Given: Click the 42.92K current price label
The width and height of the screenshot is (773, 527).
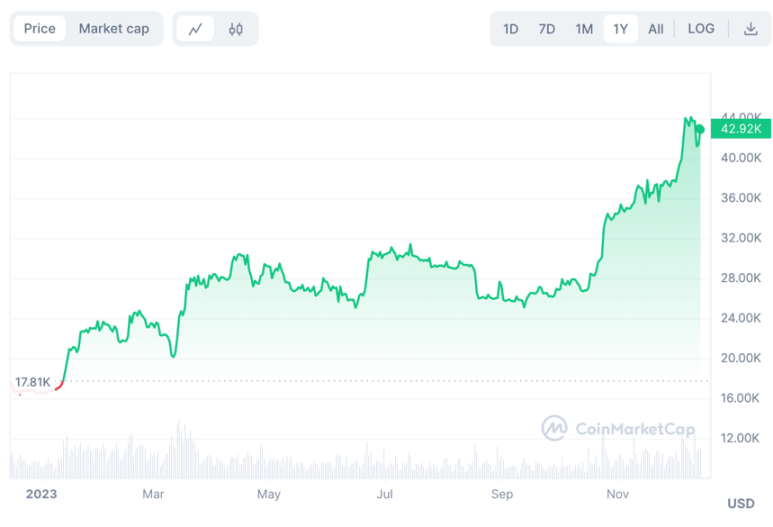Looking at the screenshot, I should [741, 128].
